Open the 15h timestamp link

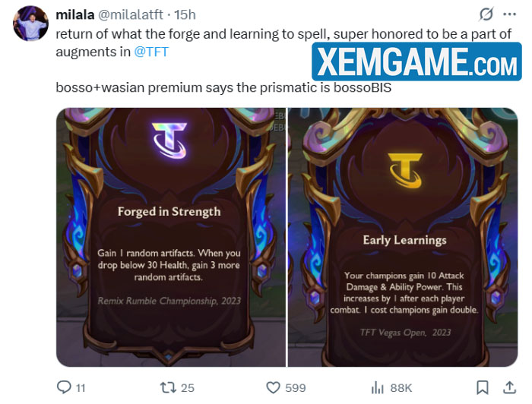(x=185, y=15)
